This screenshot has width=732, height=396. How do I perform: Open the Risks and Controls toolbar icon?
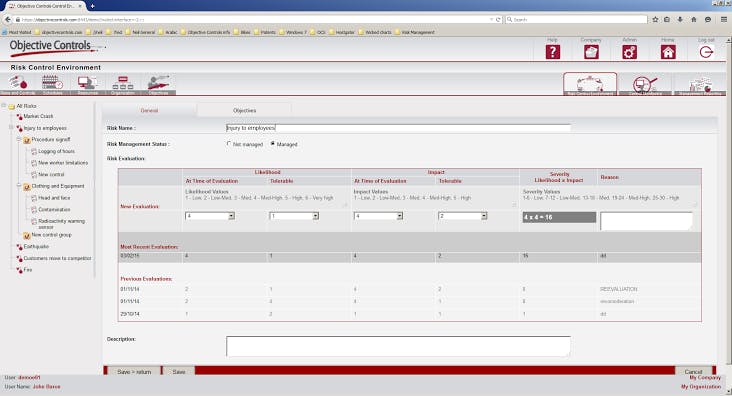(x=18, y=83)
